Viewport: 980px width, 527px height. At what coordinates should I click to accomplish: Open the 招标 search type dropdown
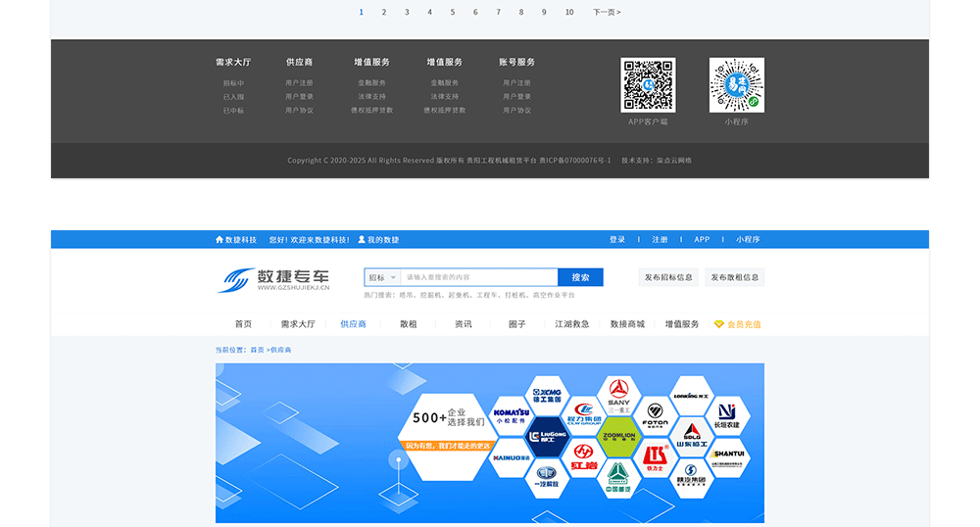pos(382,277)
